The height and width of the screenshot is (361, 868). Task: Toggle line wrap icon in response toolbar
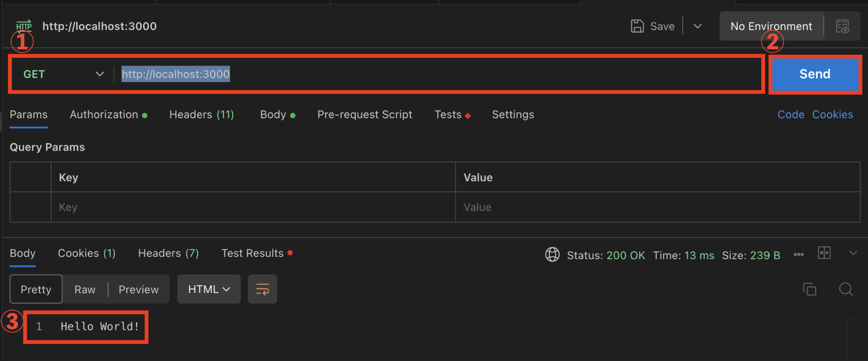point(262,289)
